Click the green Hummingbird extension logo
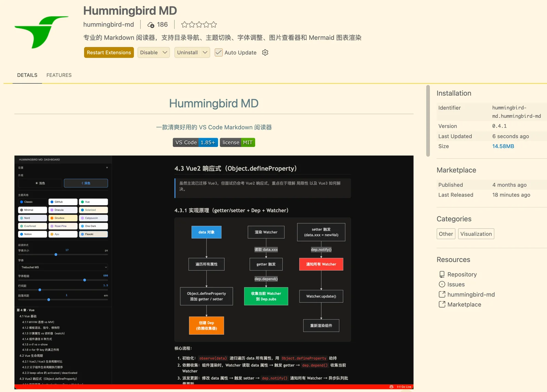 [x=41, y=32]
